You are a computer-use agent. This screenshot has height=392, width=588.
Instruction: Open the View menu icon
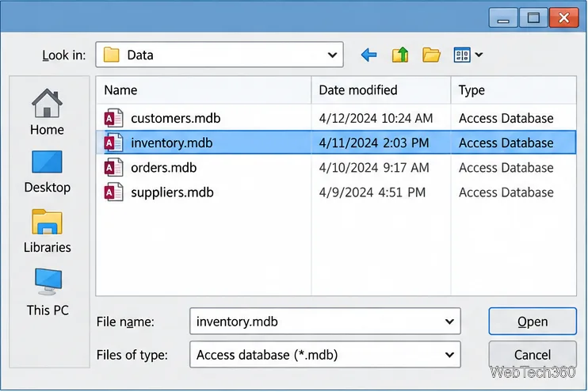pos(462,55)
